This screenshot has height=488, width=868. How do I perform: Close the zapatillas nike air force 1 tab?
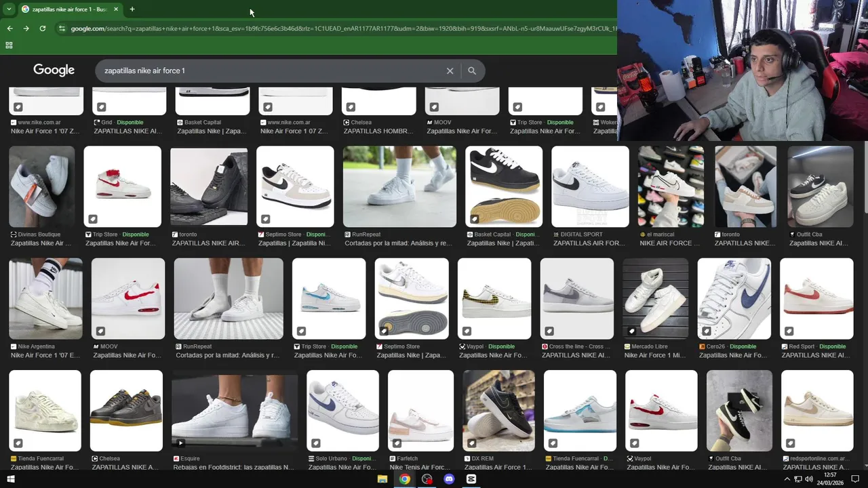[116, 9]
